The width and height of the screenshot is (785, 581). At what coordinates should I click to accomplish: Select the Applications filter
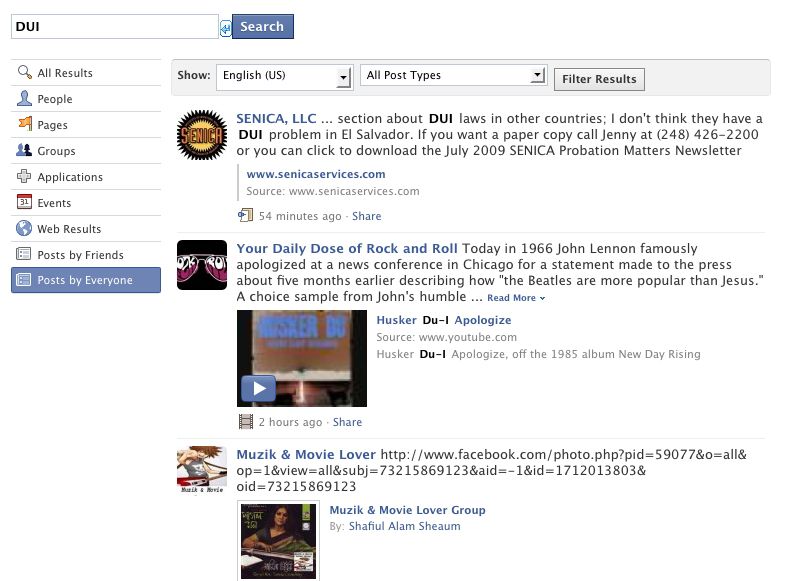tap(86, 177)
